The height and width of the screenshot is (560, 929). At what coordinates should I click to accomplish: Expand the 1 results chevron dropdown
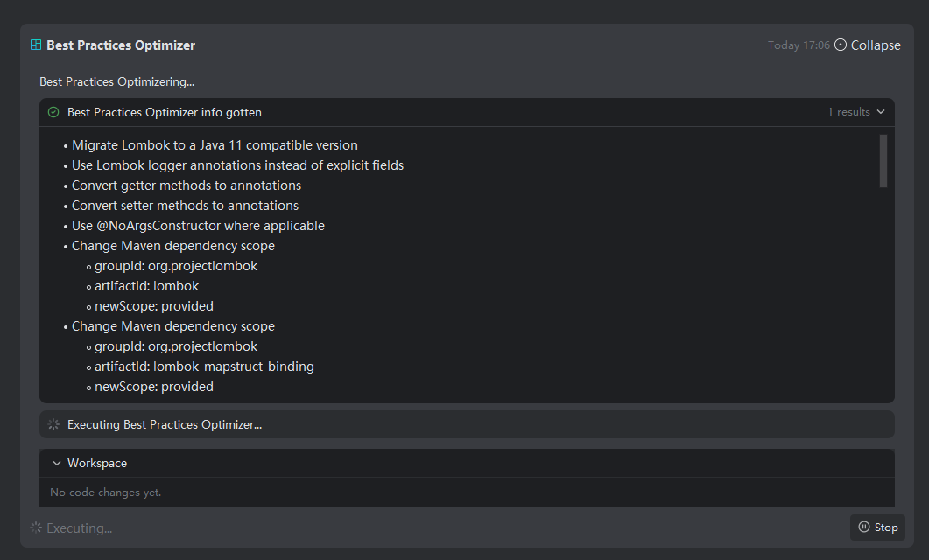(881, 112)
